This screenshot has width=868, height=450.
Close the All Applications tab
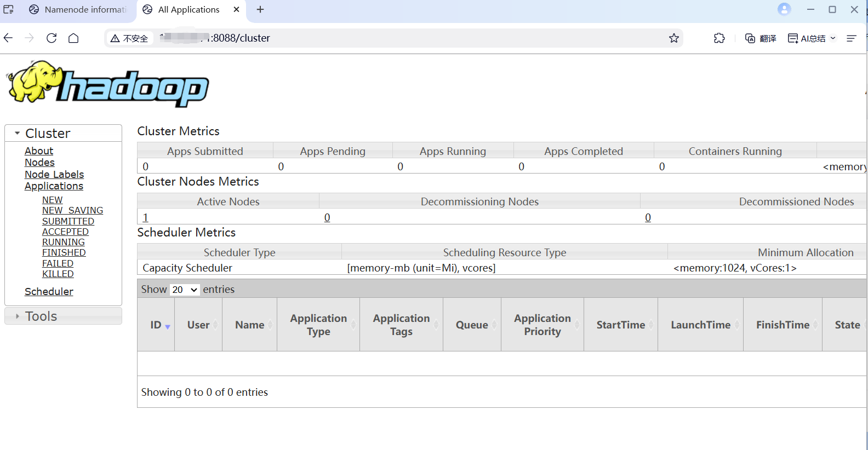point(236,9)
